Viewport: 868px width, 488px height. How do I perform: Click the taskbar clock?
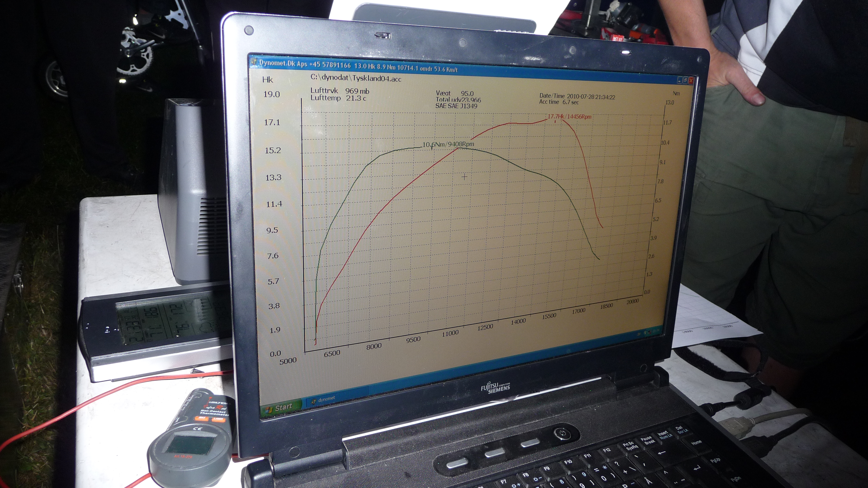point(656,331)
